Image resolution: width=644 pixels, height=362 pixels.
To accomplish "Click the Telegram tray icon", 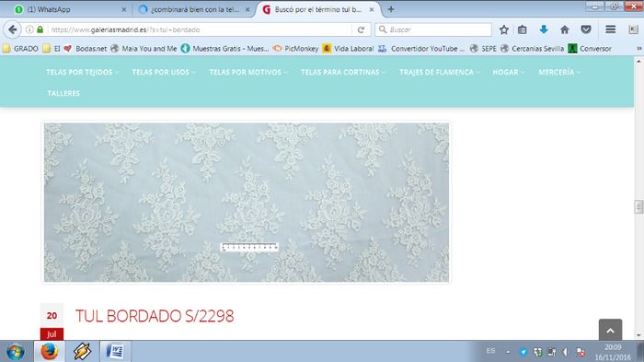I will (x=523, y=352).
